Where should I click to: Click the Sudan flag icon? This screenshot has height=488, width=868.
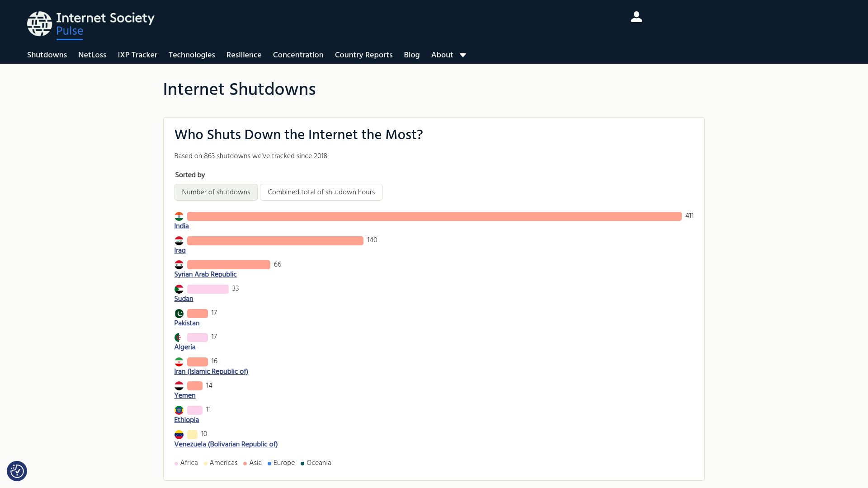(x=179, y=289)
